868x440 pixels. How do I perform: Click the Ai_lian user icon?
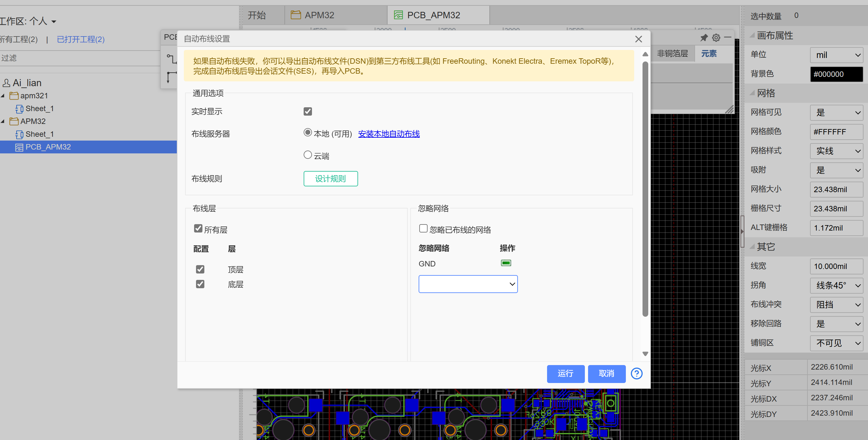[x=6, y=83]
